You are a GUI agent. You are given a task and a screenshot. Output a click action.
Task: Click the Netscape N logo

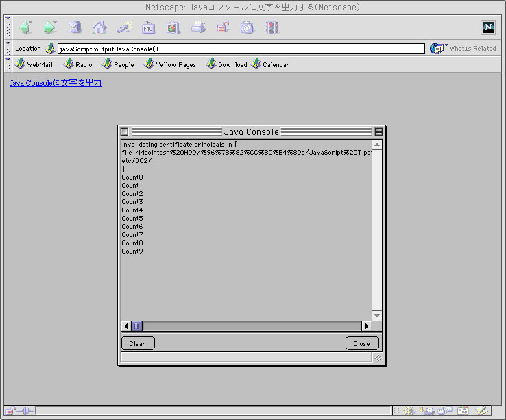(488, 27)
